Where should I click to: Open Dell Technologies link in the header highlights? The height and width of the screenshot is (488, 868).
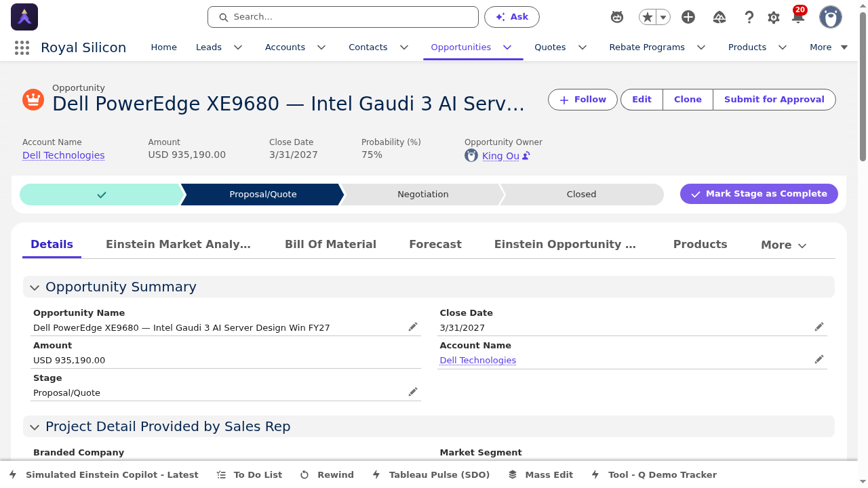pos(64,155)
